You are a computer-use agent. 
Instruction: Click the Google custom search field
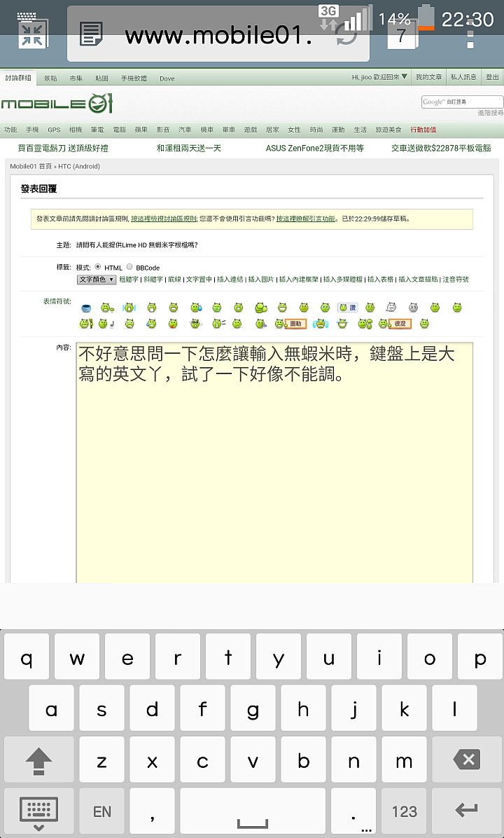tap(463, 102)
